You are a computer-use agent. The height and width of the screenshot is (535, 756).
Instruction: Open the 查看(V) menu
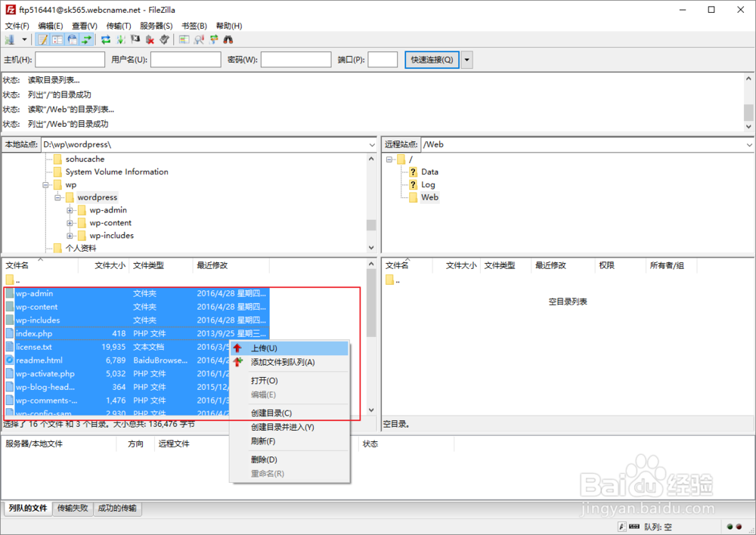85,26
